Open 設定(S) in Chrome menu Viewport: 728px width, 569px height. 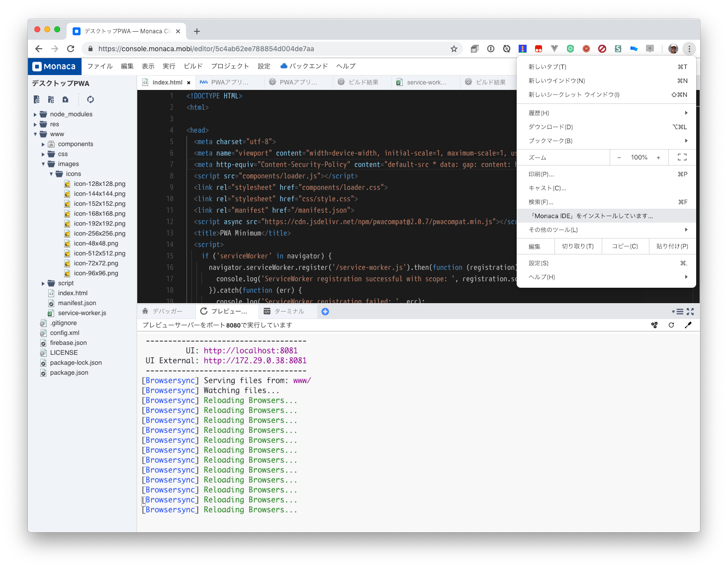click(606, 263)
